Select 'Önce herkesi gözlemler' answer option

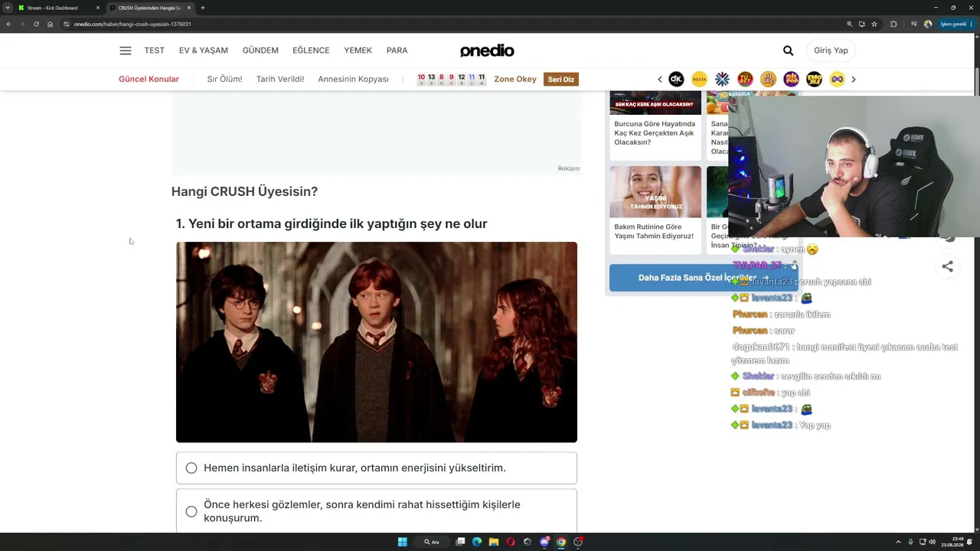377,510
